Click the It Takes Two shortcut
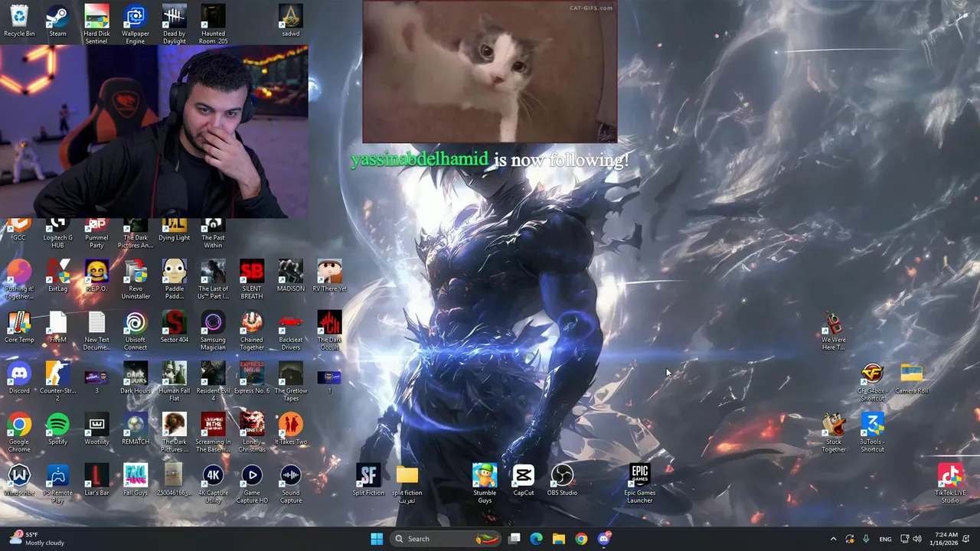Image resolution: width=980 pixels, height=551 pixels. (291, 429)
